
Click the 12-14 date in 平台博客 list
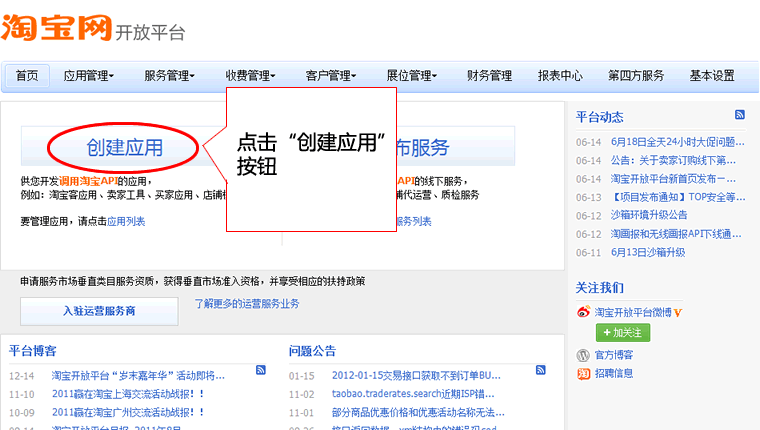click(21, 376)
